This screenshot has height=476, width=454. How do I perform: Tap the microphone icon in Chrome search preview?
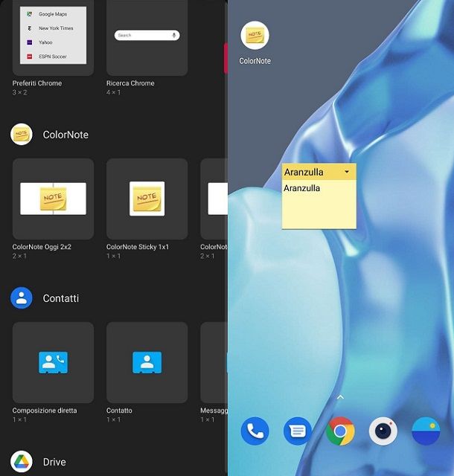174,35
